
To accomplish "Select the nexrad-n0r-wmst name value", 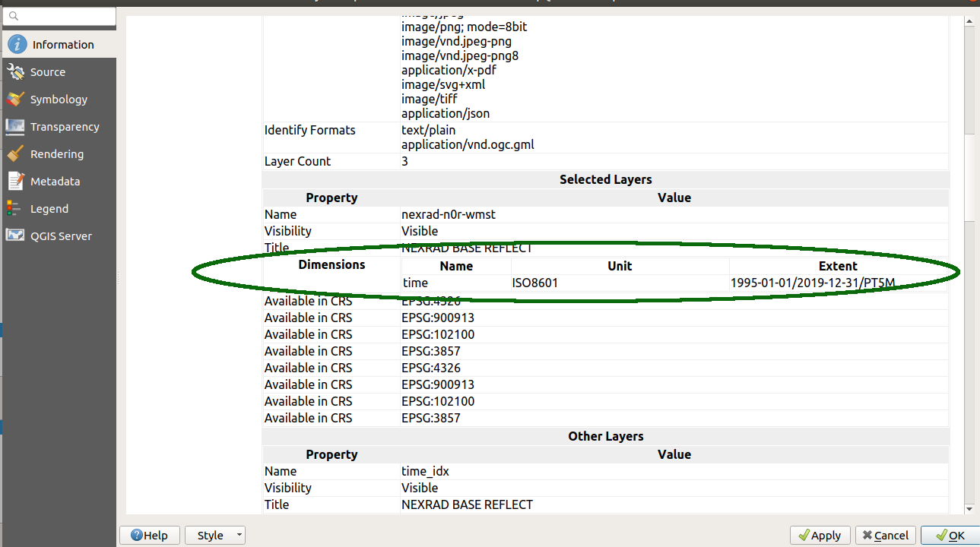I will [x=449, y=214].
